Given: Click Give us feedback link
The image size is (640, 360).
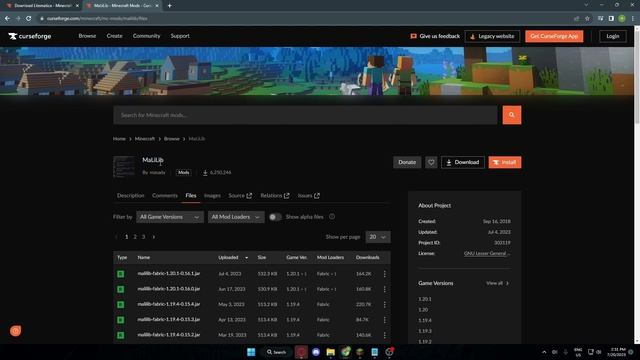Looking at the screenshot, I should click(435, 36).
